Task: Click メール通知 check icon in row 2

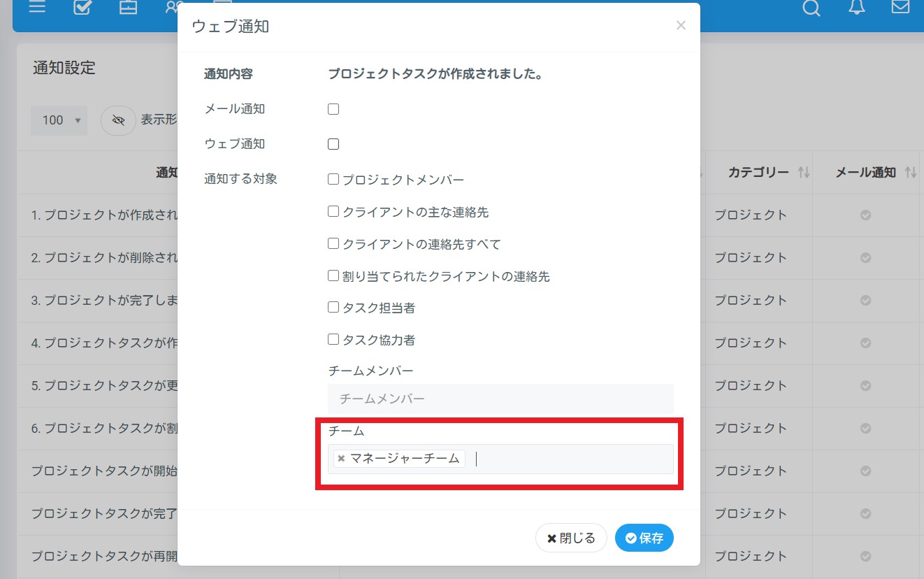Action: tap(865, 258)
